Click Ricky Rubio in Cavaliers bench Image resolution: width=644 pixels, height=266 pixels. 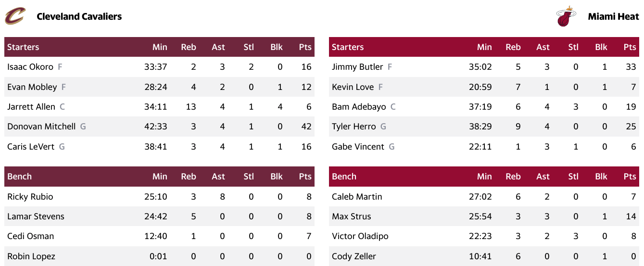point(30,197)
